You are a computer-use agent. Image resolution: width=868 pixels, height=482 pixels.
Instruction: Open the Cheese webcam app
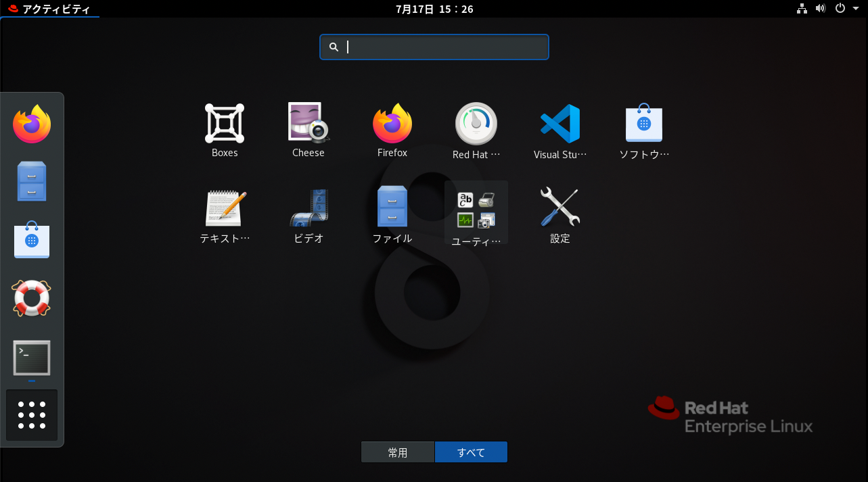pos(309,130)
